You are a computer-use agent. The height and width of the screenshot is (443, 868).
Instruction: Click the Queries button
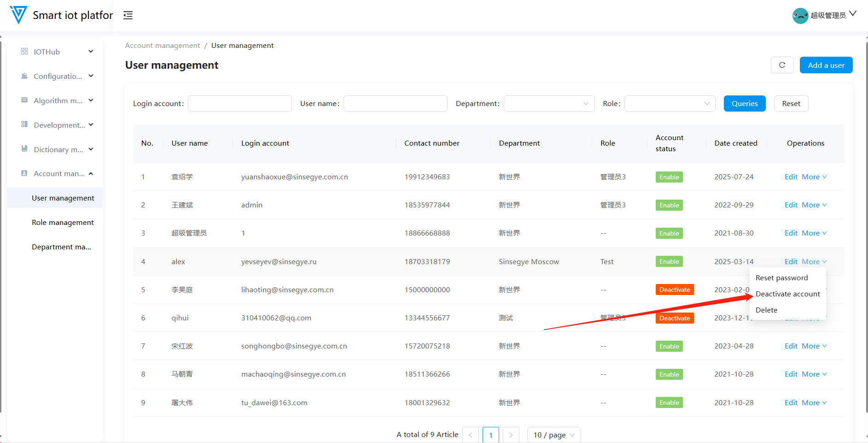[744, 104]
